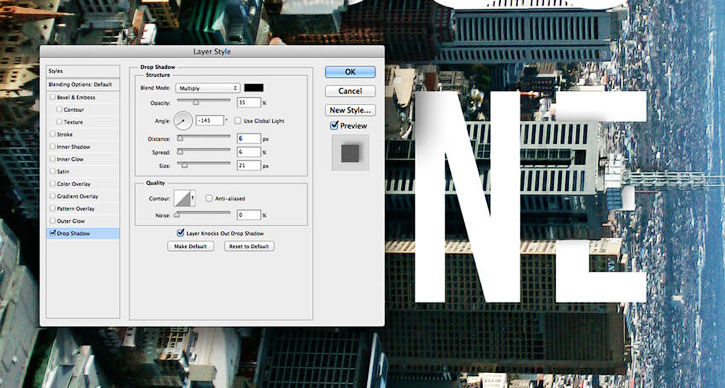Confirm the layer style with OK
This screenshot has height=388, width=725.
(x=350, y=72)
